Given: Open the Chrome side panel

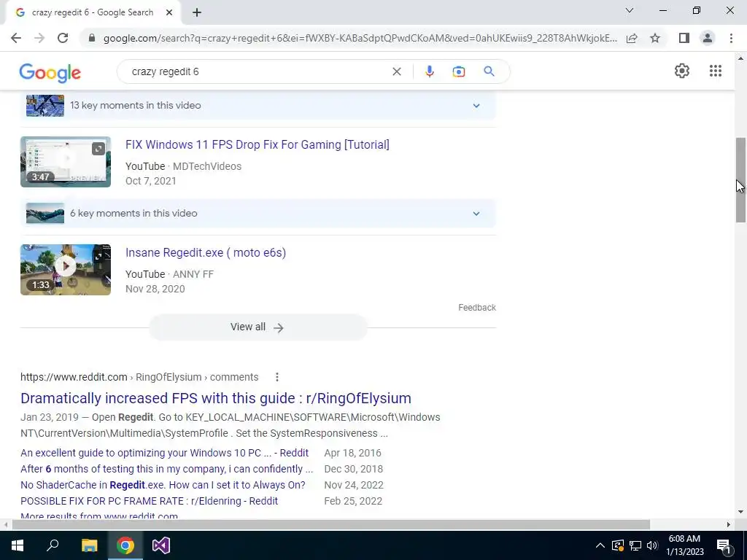Looking at the screenshot, I should pos(684,38).
